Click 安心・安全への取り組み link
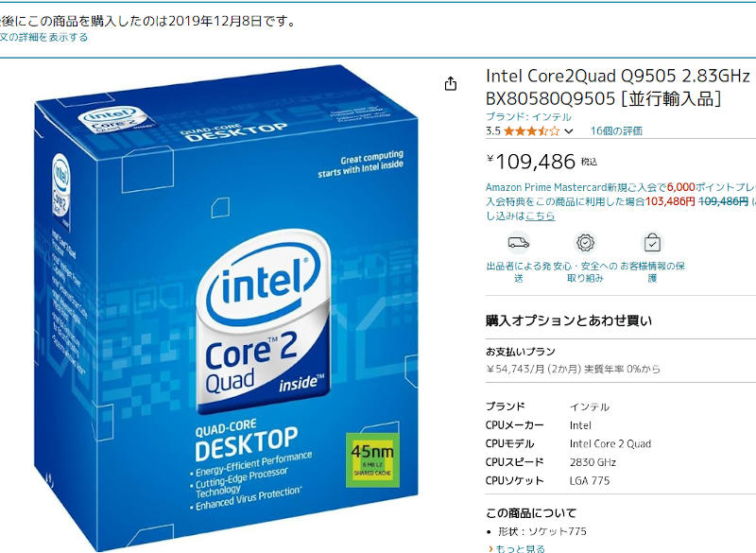 pyautogui.click(x=585, y=272)
